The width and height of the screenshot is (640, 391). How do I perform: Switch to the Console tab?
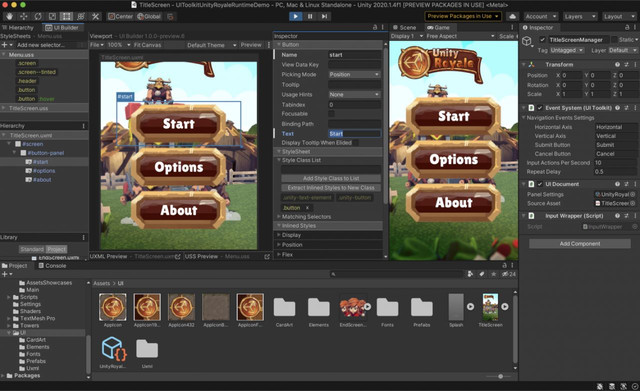pos(52,266)
